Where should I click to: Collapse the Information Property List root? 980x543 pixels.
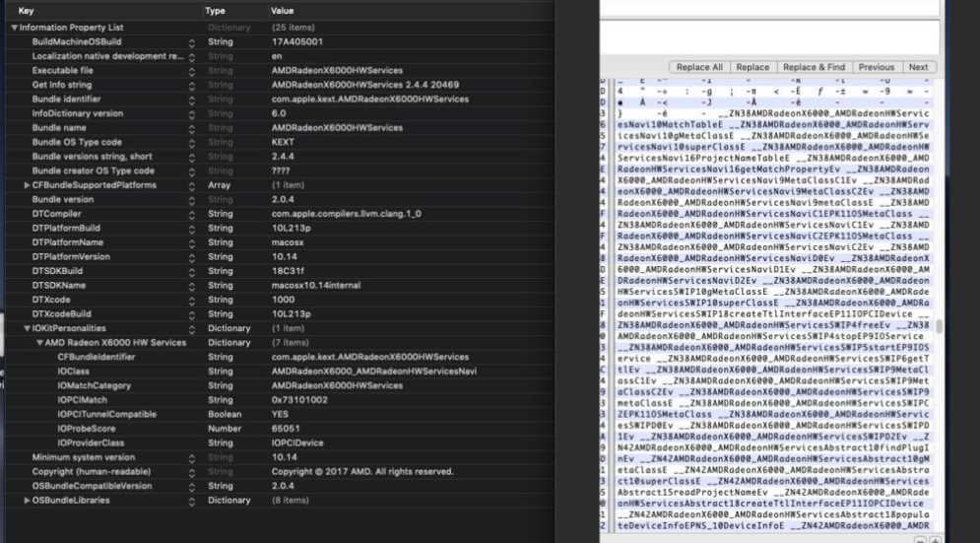[x=14, y=28]
